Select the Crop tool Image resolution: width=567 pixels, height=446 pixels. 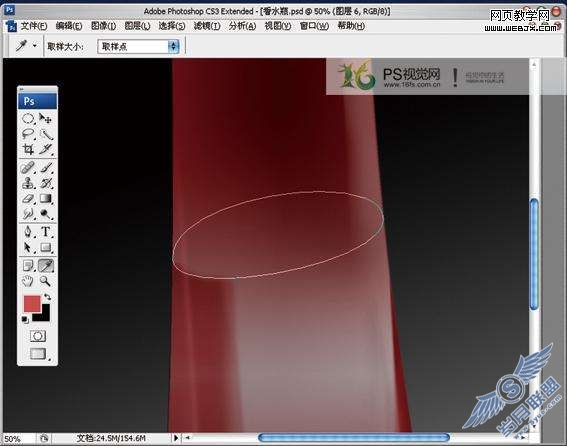(x=28, y=149)
